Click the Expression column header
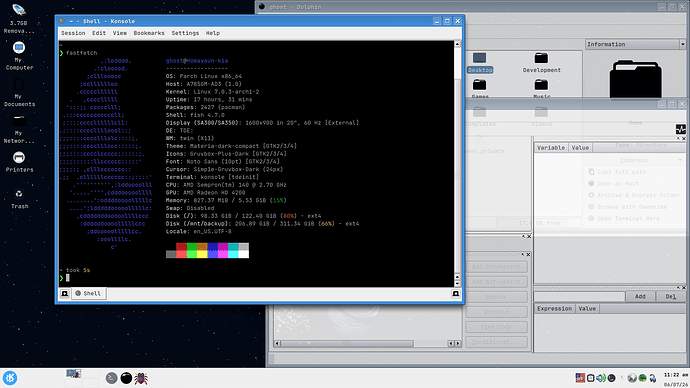690x388 pixels. tap(554, 309)
